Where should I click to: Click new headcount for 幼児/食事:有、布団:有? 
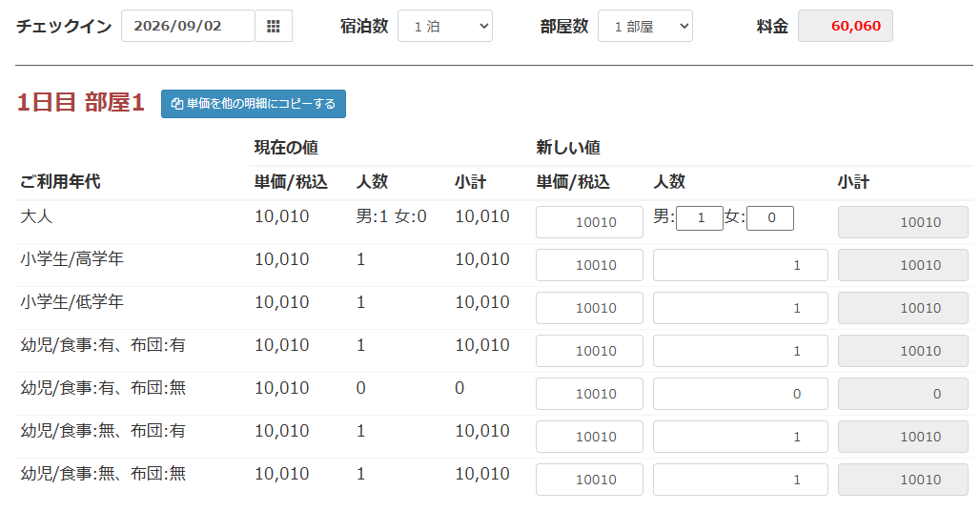pos(741,351)
